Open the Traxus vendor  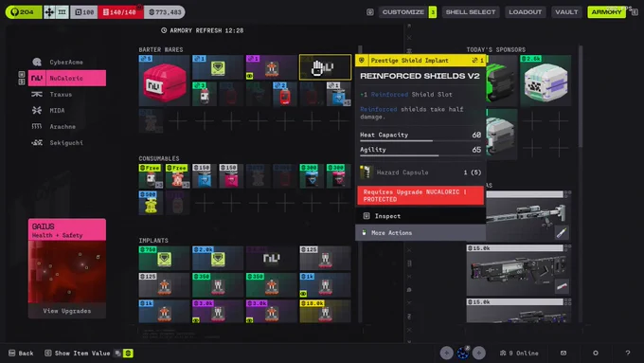[x=66, y=94]
